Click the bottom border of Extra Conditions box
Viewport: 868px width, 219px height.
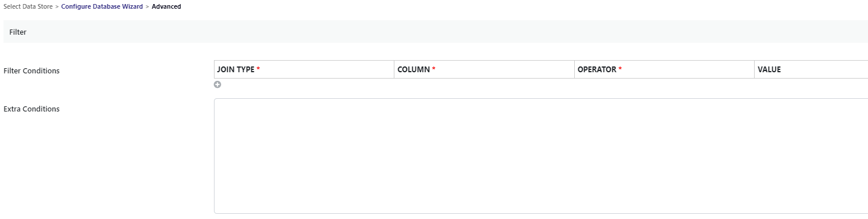(x=541, y=213)
